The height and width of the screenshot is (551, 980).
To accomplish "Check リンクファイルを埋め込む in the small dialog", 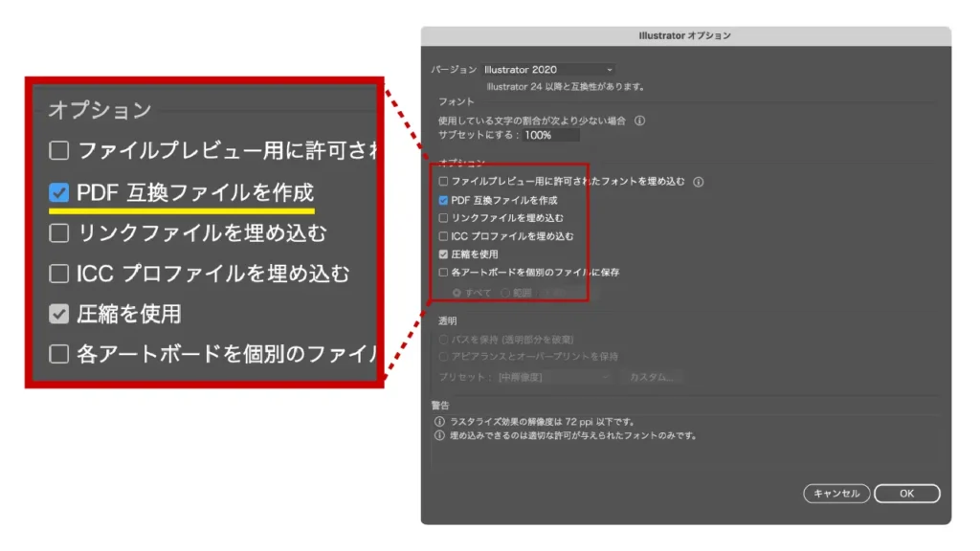I will [x=443, y=218].
